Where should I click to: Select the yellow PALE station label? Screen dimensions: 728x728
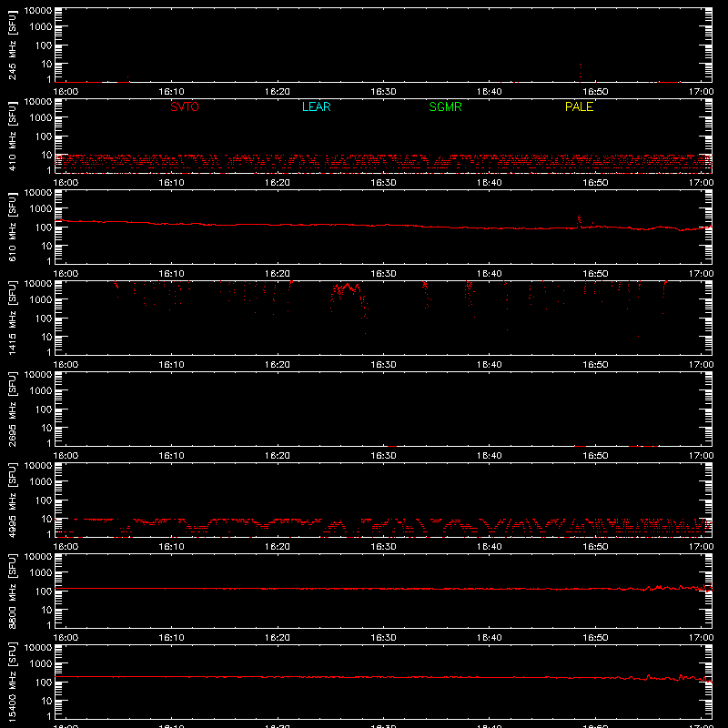coord(579,106)
